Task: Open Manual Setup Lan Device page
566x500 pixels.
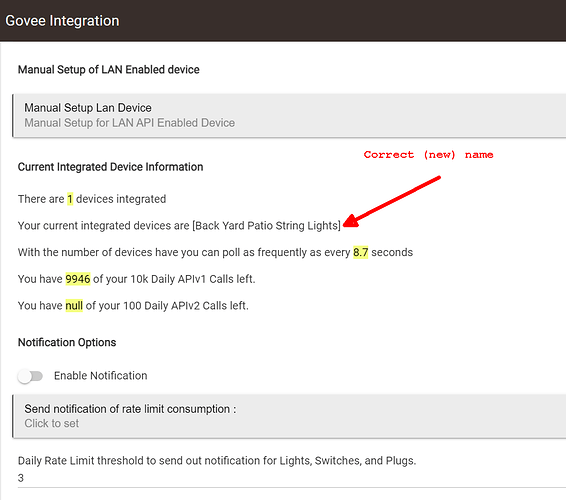Action: [x=289, y=116]
